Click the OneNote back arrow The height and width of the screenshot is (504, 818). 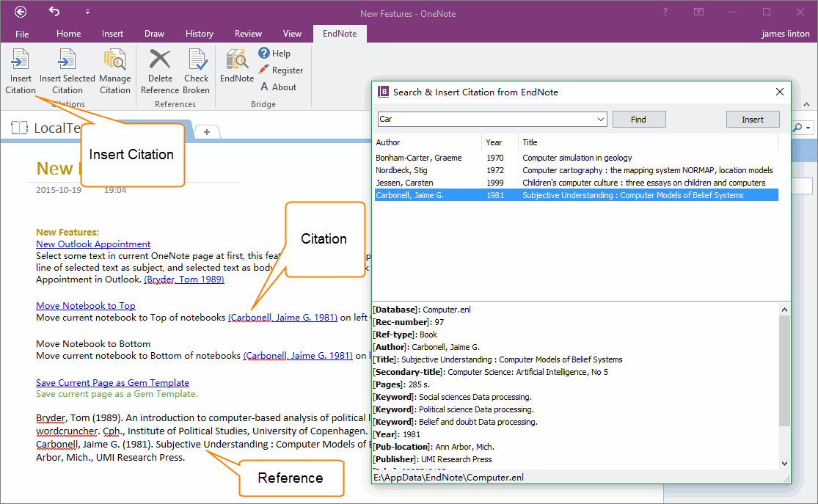pos(21,12)
